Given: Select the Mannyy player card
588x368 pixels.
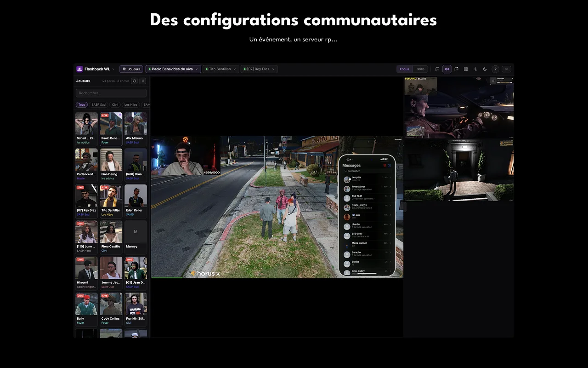Looking at the screenshot, I should (136, 237).
